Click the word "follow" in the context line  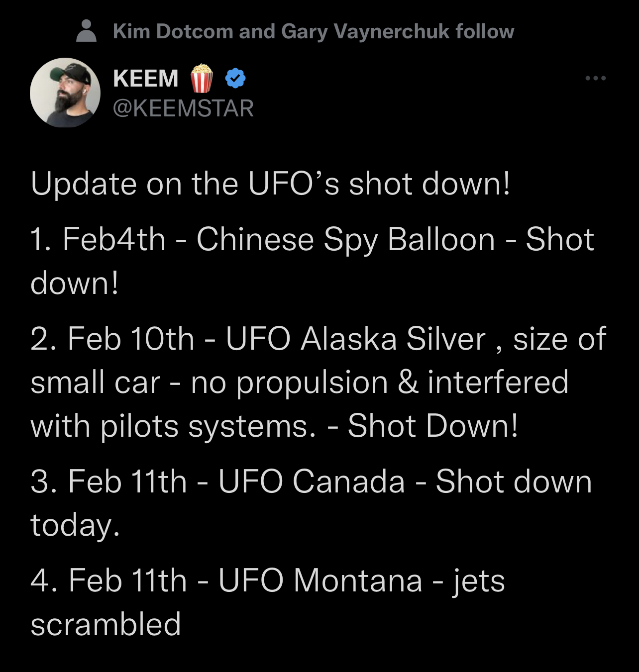(x=485, y=31)
